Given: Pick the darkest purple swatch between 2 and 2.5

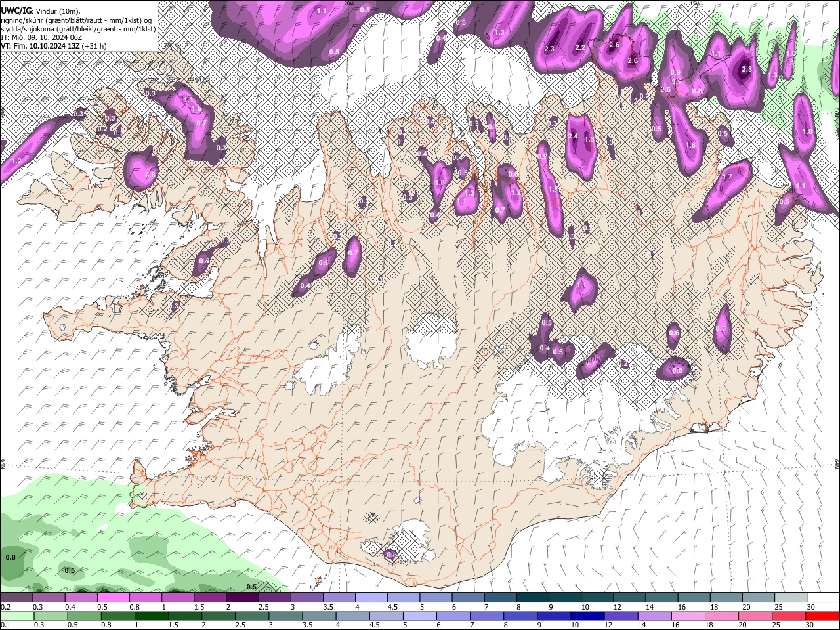Looking at the screenshot, I should tap(241, 598).
